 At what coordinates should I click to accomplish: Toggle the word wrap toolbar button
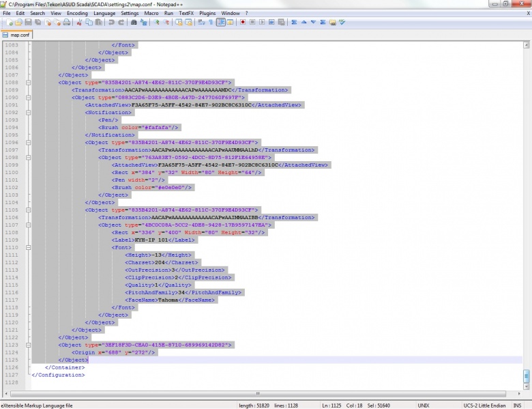click(x=201, y=23)
